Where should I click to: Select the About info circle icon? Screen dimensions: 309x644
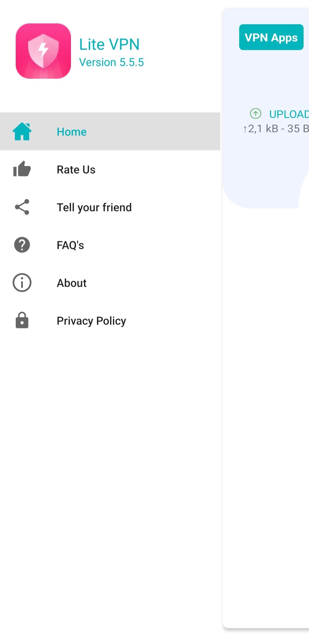click(22, 283)
